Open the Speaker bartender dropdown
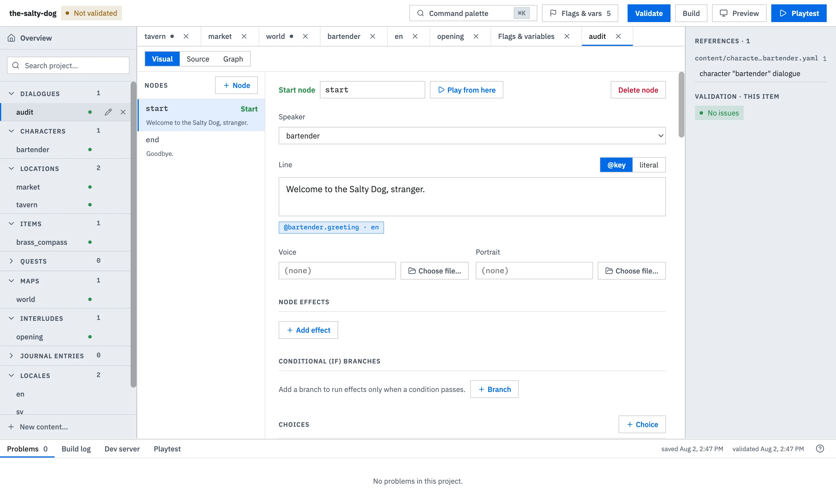Screen dimensions: 836x504 pos(472,136)
